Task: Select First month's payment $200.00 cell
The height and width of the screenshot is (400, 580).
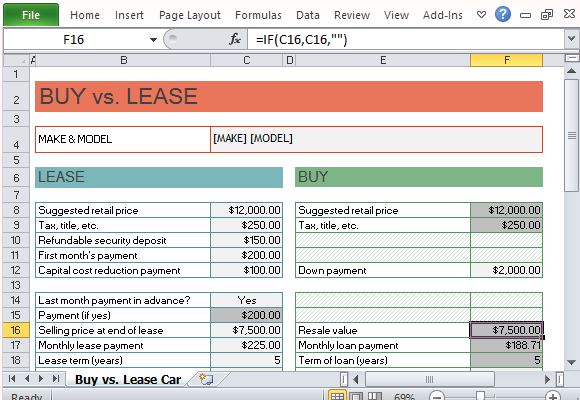Action: click(247, 255)
